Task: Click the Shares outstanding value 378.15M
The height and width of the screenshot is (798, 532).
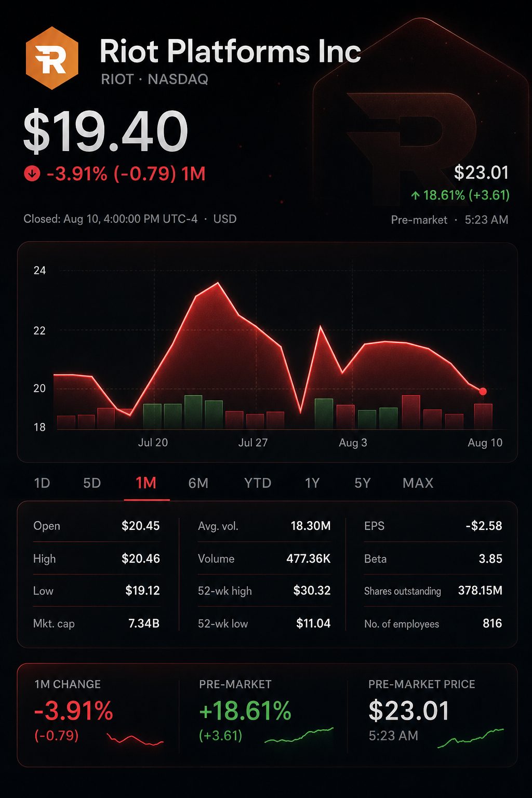Action: [x=480, y=591]
